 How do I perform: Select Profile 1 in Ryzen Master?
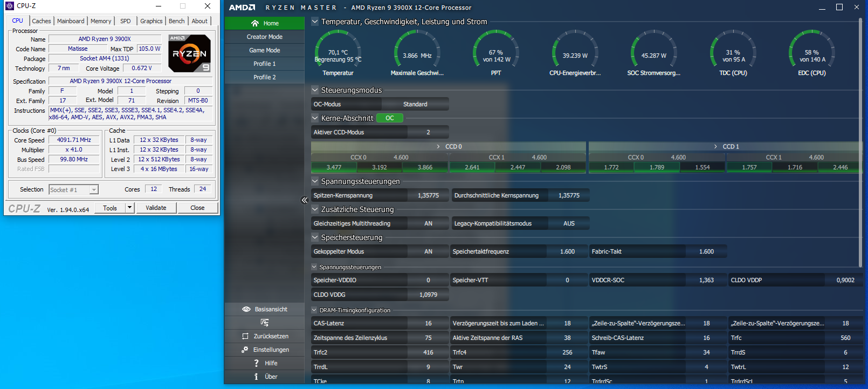tap(264, 64)
